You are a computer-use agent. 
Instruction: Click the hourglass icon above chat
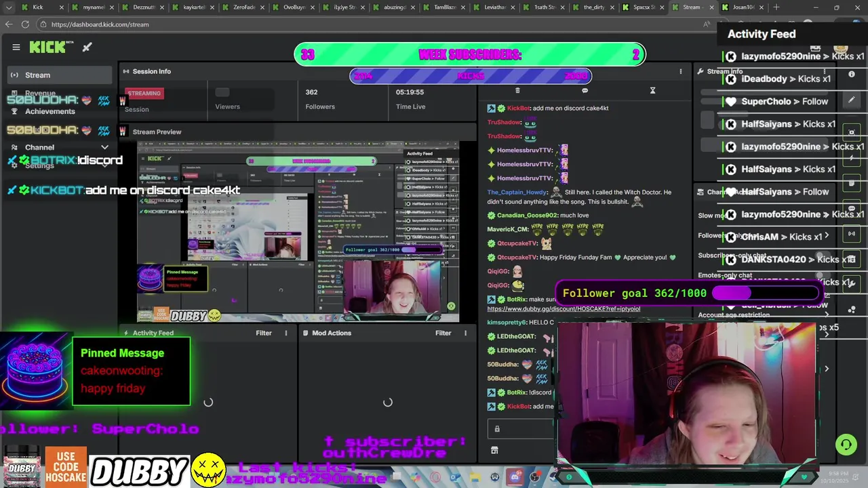click(x=652, y=90)
